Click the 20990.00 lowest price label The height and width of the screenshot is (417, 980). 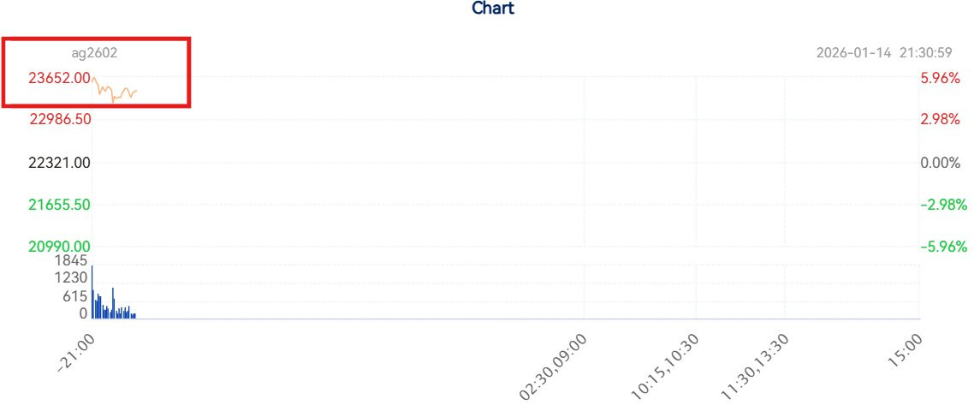pyautogui.click(x=59, y=247)
